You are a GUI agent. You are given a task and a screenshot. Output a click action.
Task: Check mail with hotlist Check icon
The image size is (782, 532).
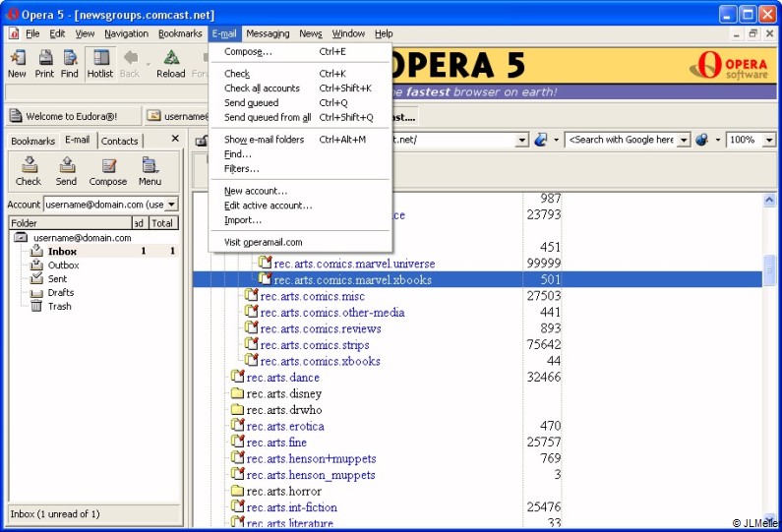pos(29,171)
